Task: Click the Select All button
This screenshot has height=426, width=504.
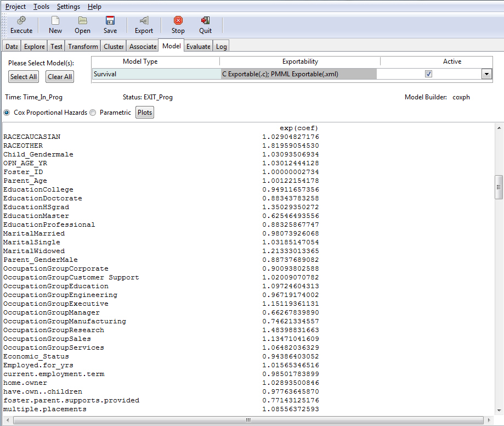Action: 24,76
